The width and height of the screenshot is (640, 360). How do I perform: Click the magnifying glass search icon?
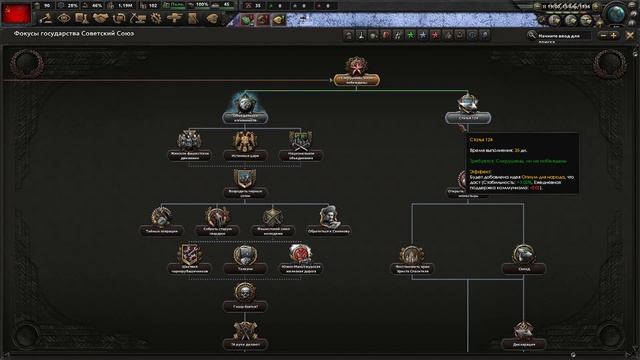[531, 36]
